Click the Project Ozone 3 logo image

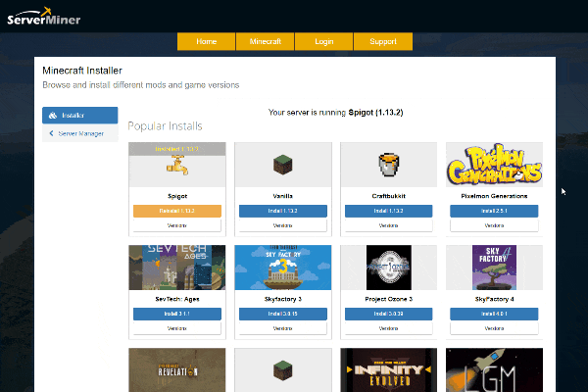point(388,268)
